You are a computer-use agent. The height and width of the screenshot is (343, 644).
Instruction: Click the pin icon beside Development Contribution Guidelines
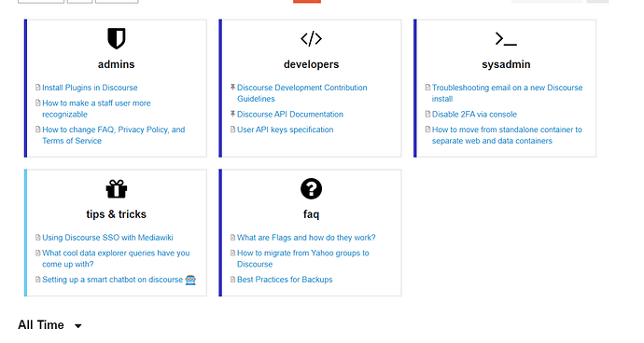[233, 87]
